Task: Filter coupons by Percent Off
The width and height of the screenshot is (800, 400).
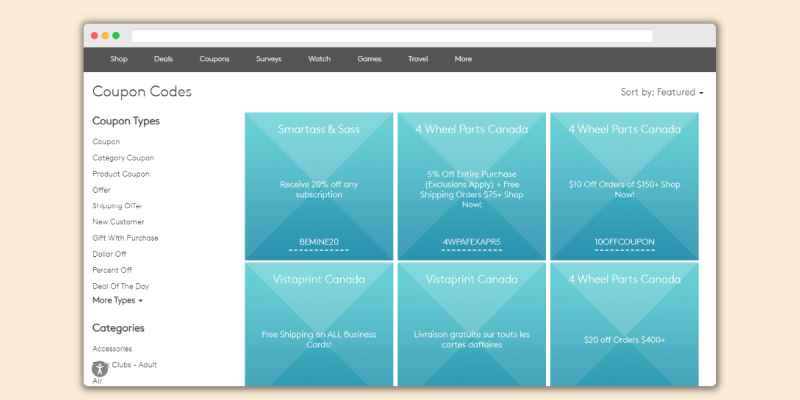Action: click(112, 270)
